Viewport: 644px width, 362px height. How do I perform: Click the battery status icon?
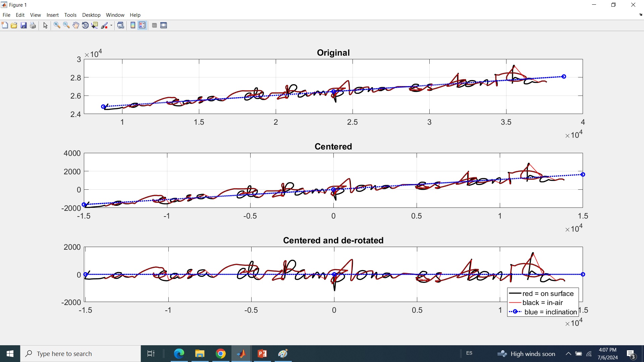(x=579, y=354)
